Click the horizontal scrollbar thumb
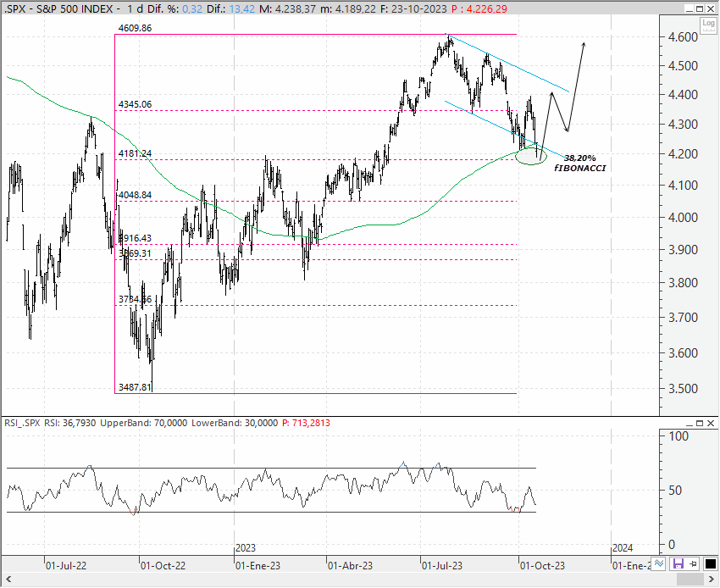Screen dimensions: 720x588 690,579
